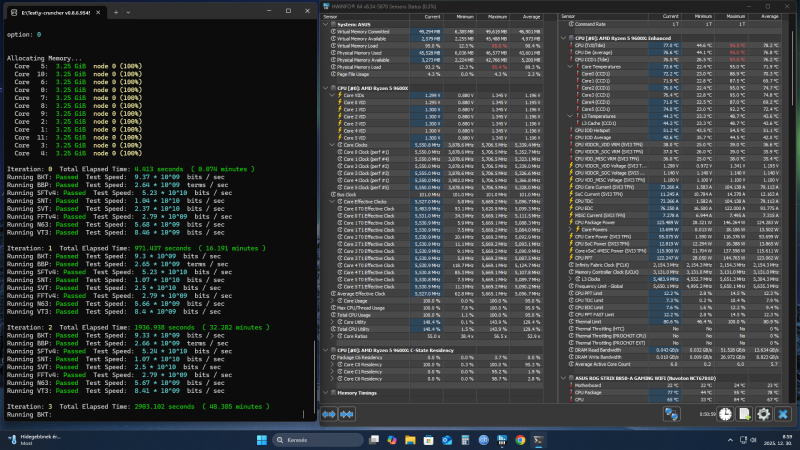Click Windows search box Keresés
Screen dimensions: 800x450
317,440
